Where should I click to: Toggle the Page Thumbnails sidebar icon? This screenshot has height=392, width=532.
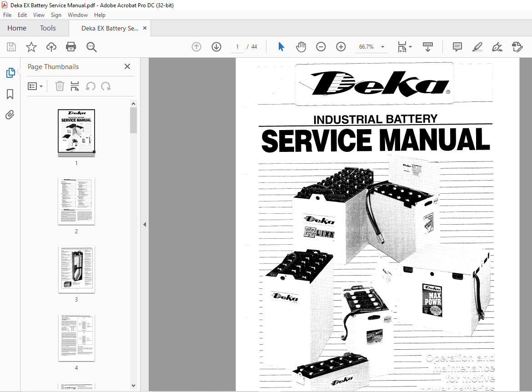[10, 73]
